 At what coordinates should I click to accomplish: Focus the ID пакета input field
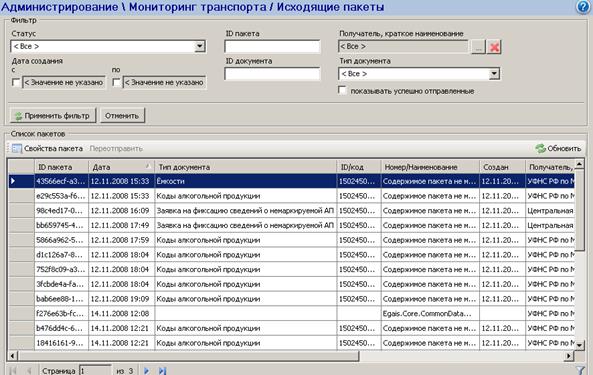point(272,46)
